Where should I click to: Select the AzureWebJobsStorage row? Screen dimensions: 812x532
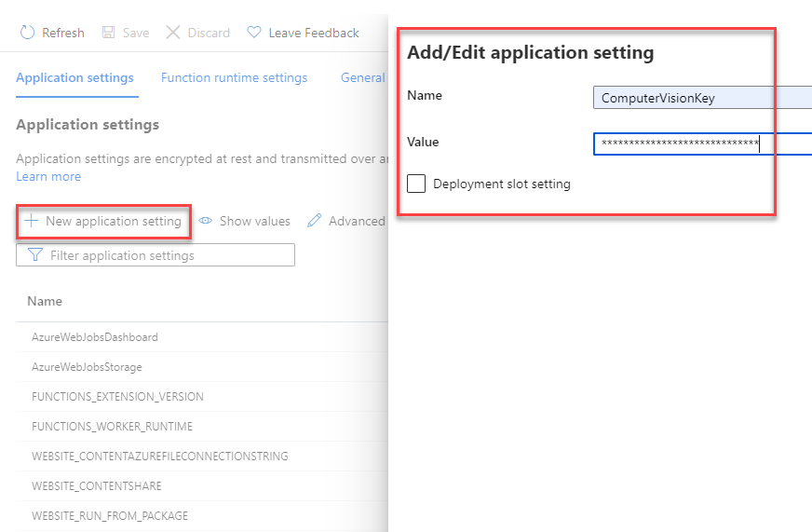202,367
